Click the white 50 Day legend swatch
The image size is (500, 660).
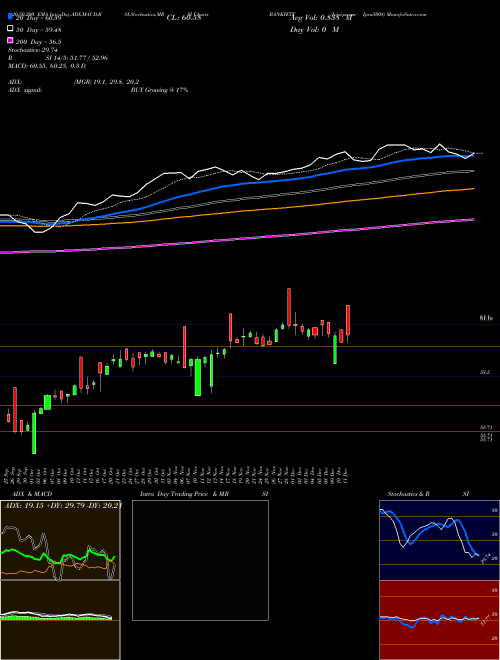pyautogui.click(x=11, y=29)
